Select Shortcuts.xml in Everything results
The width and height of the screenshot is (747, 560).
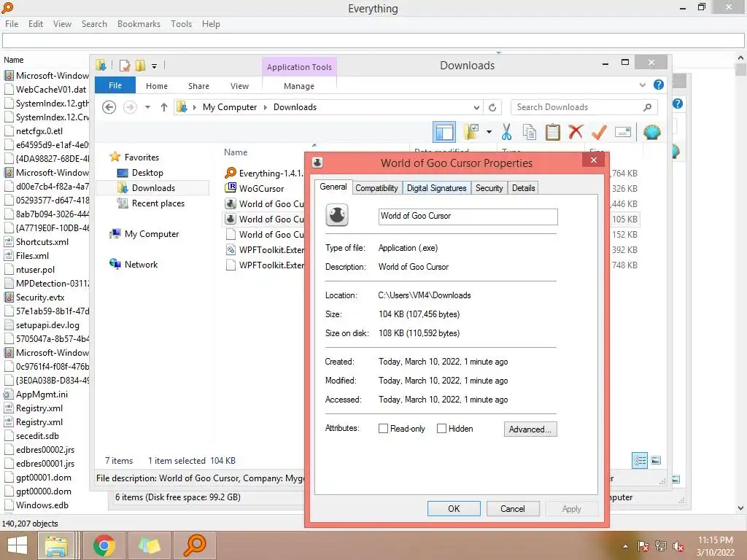click(42, 242)
